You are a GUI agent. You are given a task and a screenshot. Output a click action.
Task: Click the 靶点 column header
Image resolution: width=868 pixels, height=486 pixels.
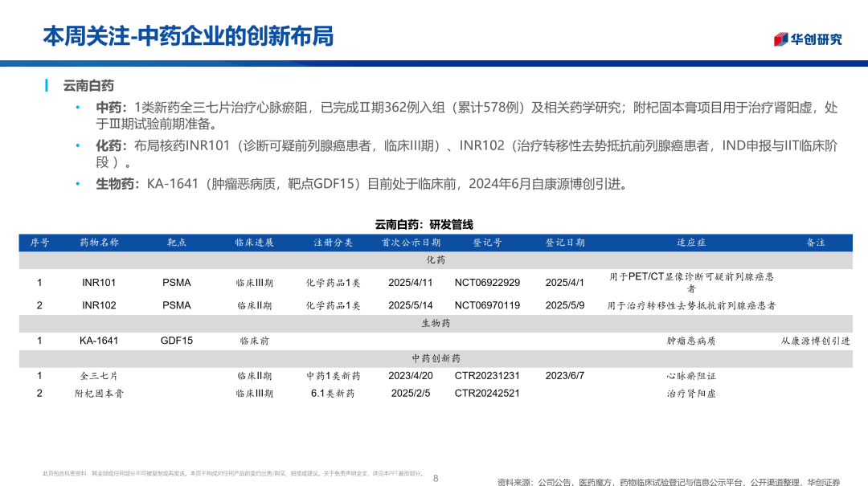click(x=177, y=243)
